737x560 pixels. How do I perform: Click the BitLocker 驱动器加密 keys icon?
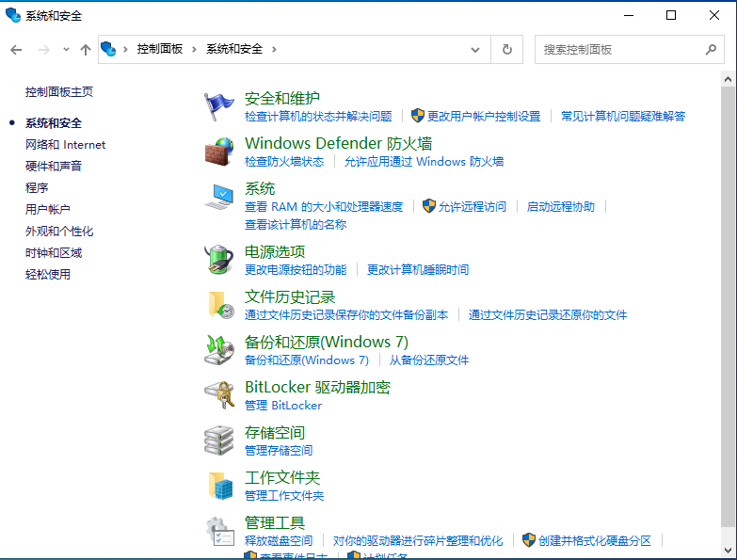click(219, 395)
